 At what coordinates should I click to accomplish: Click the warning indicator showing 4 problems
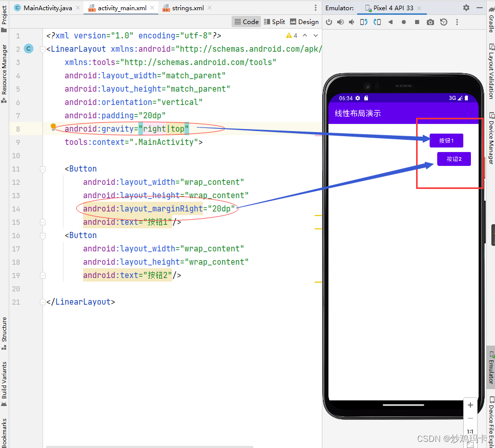(x=292, y=36)
